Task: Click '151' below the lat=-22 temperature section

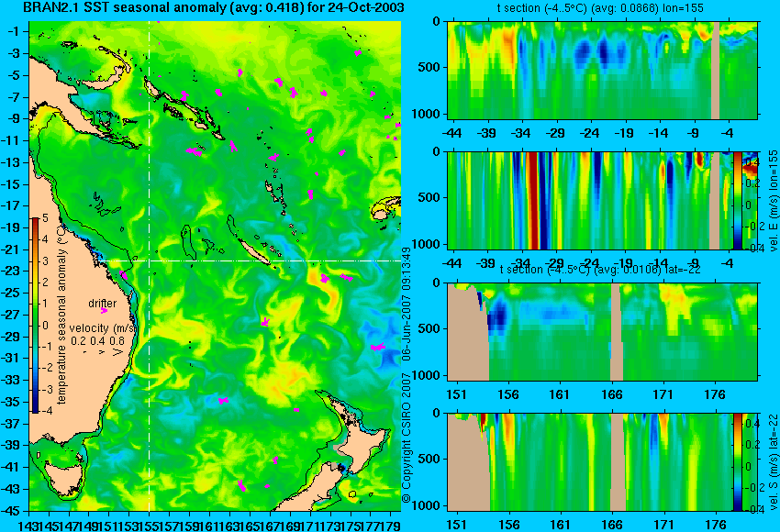Action: pyautogui.click(x=457, y=394)
